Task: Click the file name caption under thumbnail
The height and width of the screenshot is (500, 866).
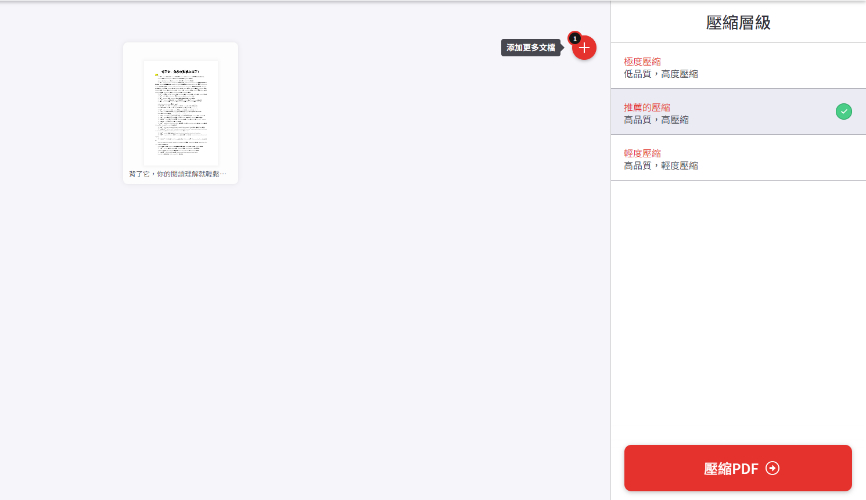Action: [178, 174]
